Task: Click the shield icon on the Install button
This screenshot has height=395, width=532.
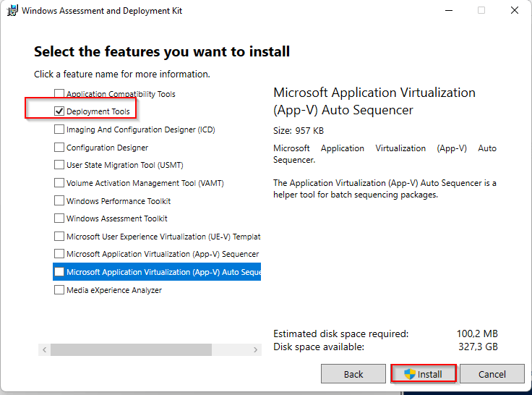Action: point(410,374)
